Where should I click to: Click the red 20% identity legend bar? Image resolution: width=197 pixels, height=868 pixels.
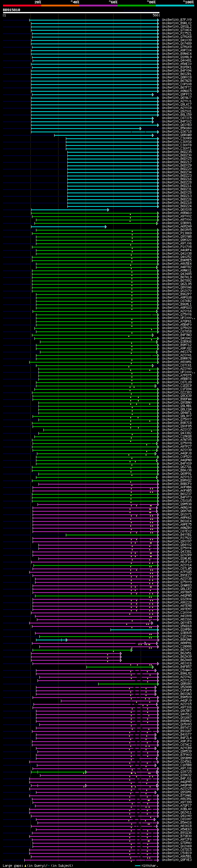click(x=22, y=6)
